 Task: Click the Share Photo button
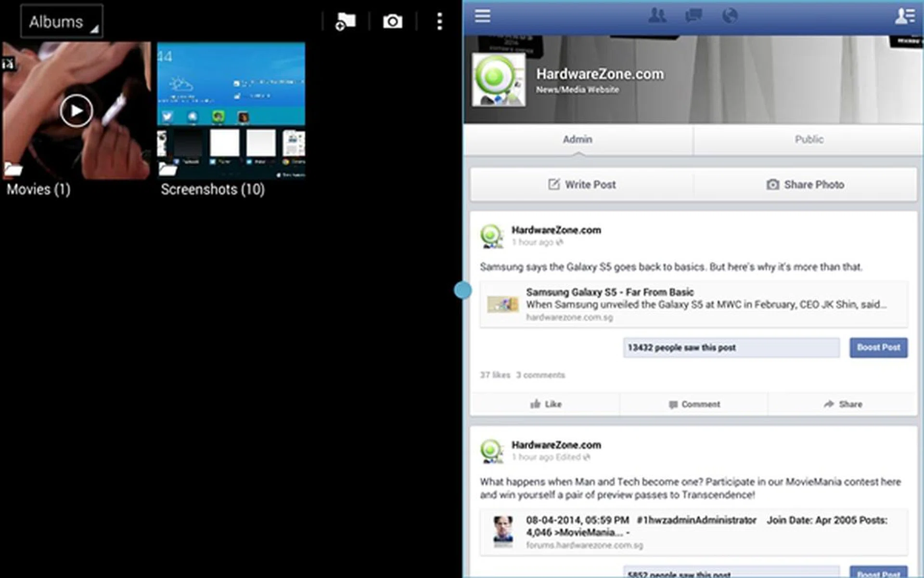tap(805, 184)
